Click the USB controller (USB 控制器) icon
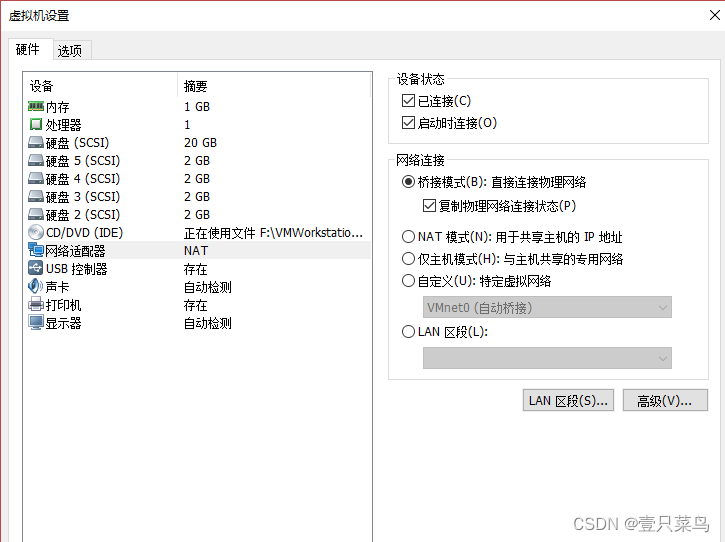Image resolution: width=725 pixels, height=542 pixels. click(x=36, y=268)
